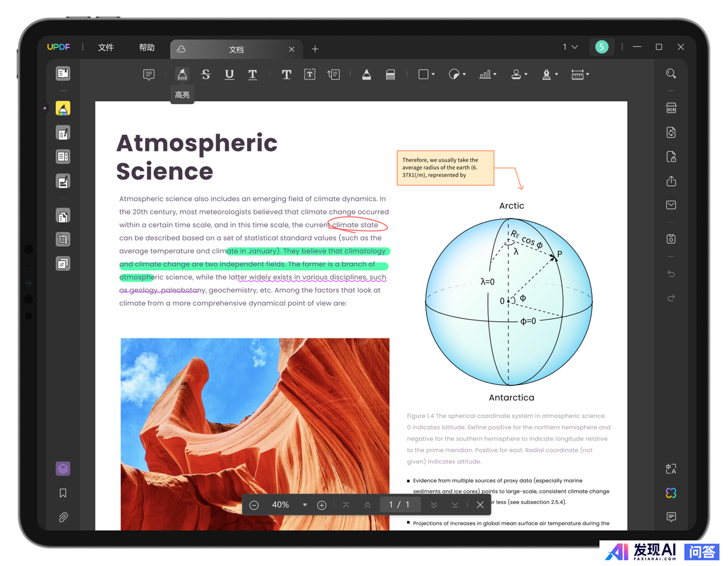Expand the 40% zoom level dropdown
This screenshot has height=566, width=728.
click(x=305, y=505)
